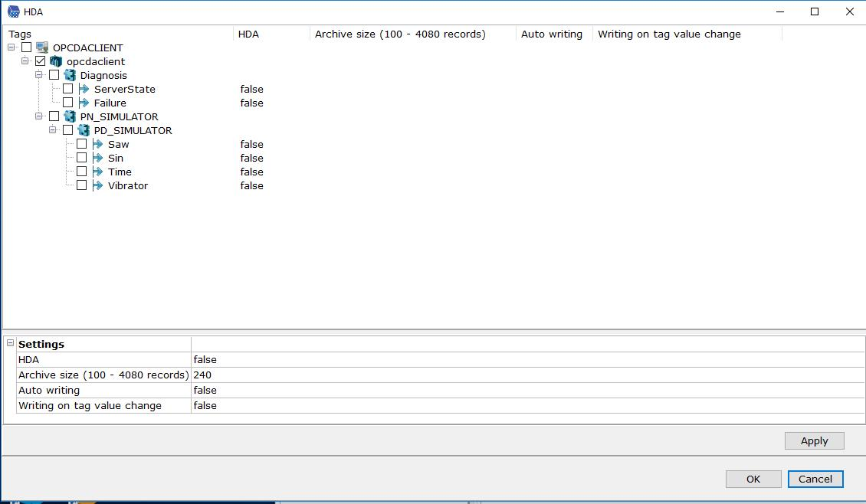Check the OPCDACLIENT root checkbox
866x504 pixels.
pyautogui.click(x=27, y=47)
